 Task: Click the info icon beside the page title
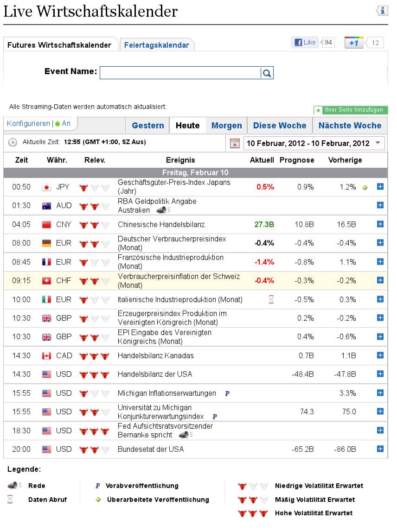pyautogui.click(x=381, y=11)
